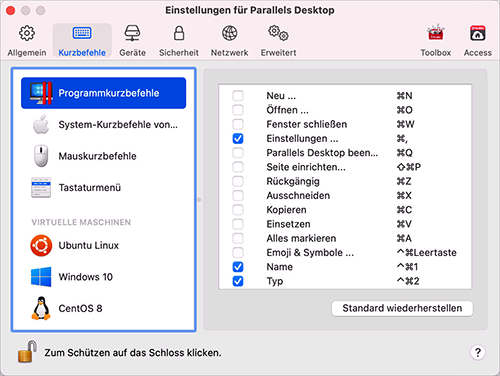Switch to the Sicherheit tab label

point(179,53)
